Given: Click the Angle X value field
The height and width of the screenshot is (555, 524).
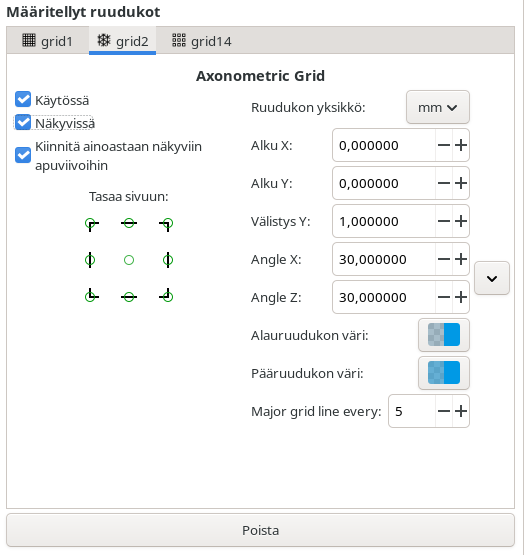Looking at the screenshot, I should (384, 259).
